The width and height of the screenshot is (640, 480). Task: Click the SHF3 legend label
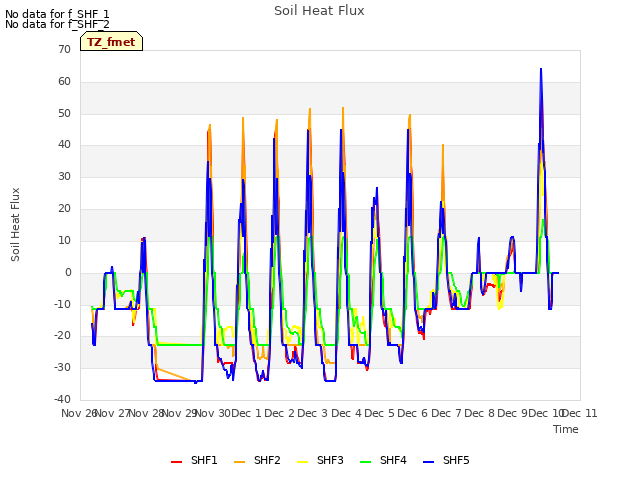(x=330, y=460)
